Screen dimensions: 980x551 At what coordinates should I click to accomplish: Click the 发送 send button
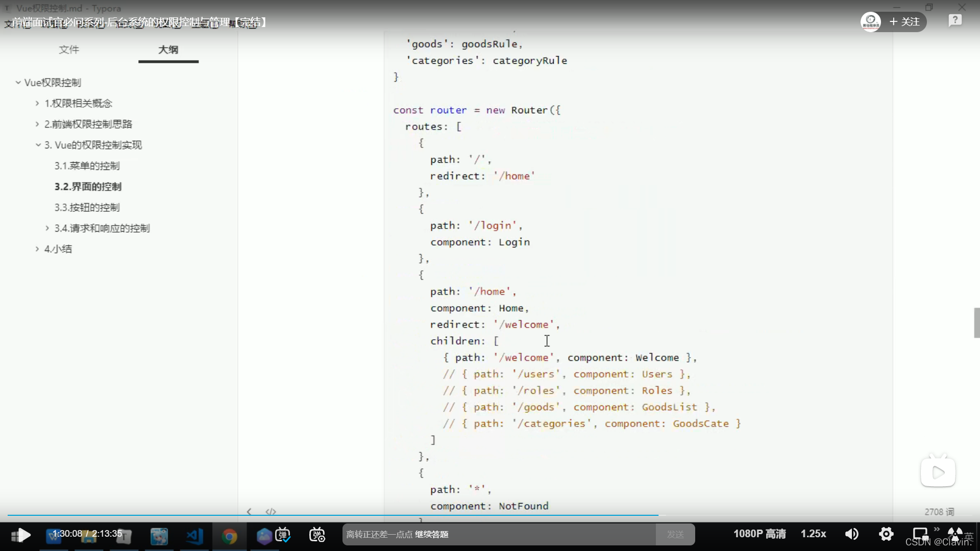point(675,534)
